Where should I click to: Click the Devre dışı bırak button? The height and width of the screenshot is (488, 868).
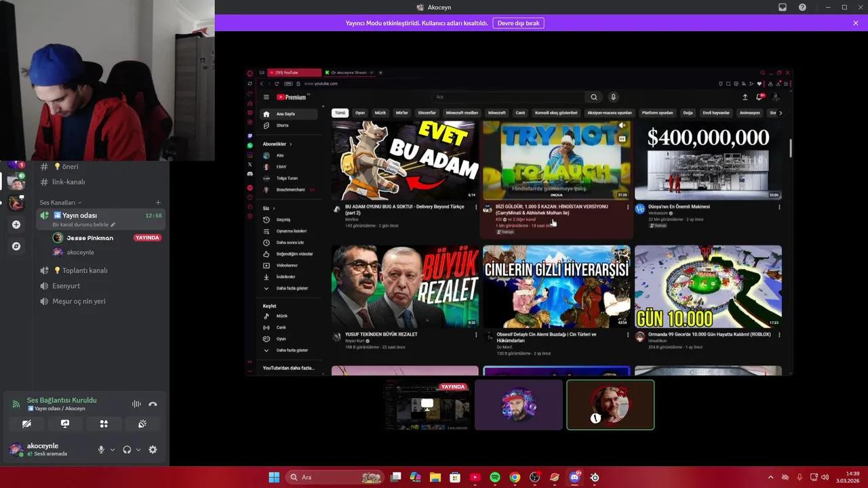pyautogui.click(x=518, y=23)
